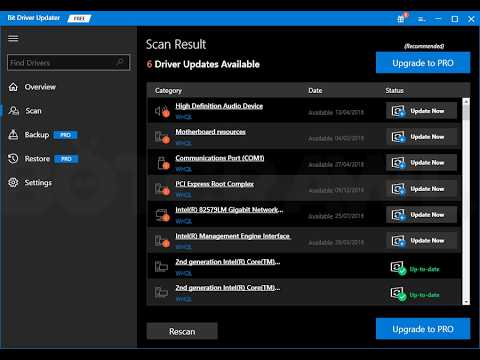Screen dimensions: 480x360
Task: Click the Status column header
Action: tap(394, 91)
